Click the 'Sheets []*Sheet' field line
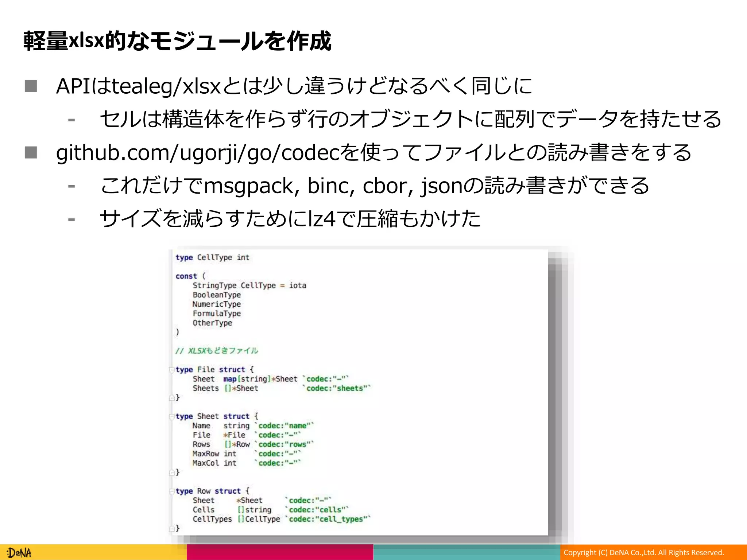 (x=282, y=389)
